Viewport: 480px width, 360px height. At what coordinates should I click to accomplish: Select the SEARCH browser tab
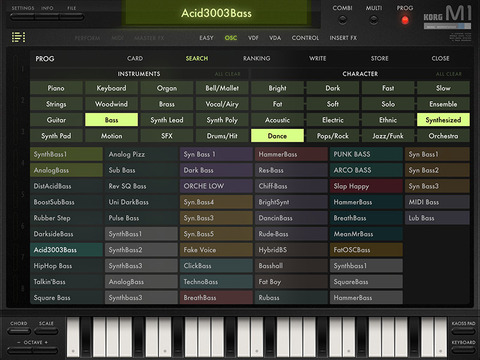pos(197,58)
